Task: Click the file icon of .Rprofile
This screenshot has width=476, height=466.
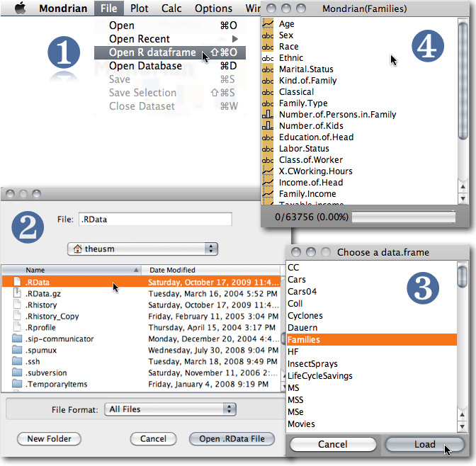Action: [x=17, y=327]
